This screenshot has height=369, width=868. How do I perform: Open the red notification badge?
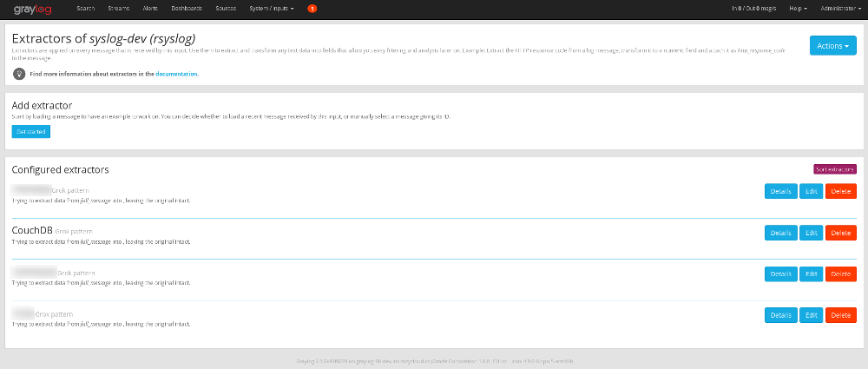point(312,8)
